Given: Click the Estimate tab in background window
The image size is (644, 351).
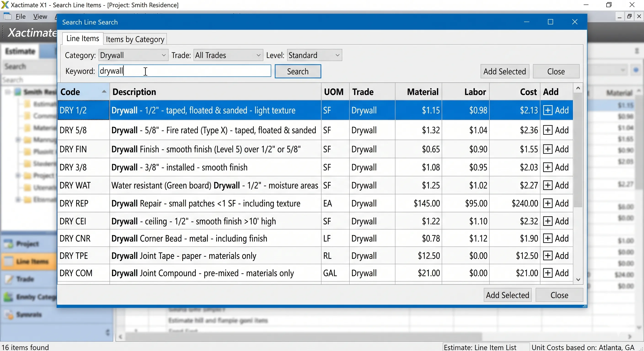Looking at the screenshot, I should (x=20, y=51).
